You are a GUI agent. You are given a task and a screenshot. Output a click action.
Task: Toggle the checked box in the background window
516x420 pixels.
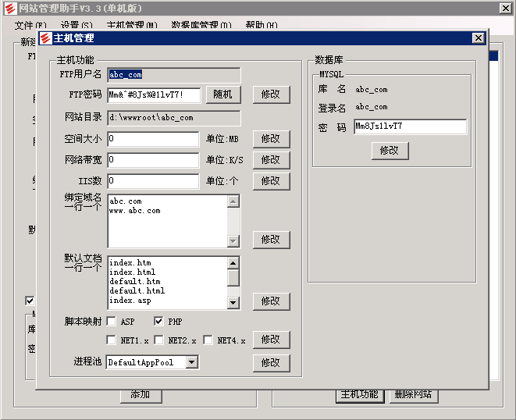click(30, 301)
